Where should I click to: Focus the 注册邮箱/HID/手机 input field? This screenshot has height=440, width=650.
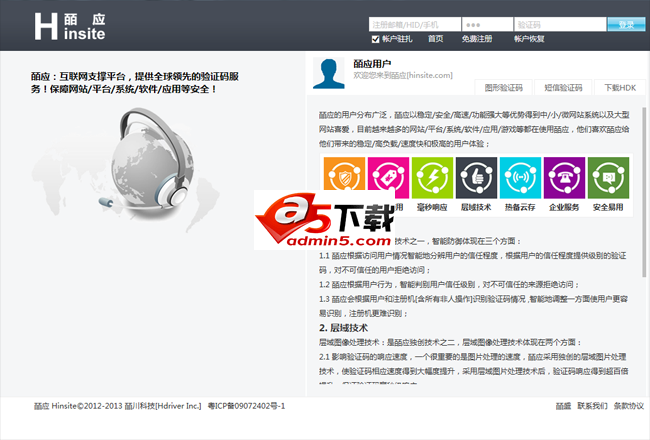click(415, 24)
